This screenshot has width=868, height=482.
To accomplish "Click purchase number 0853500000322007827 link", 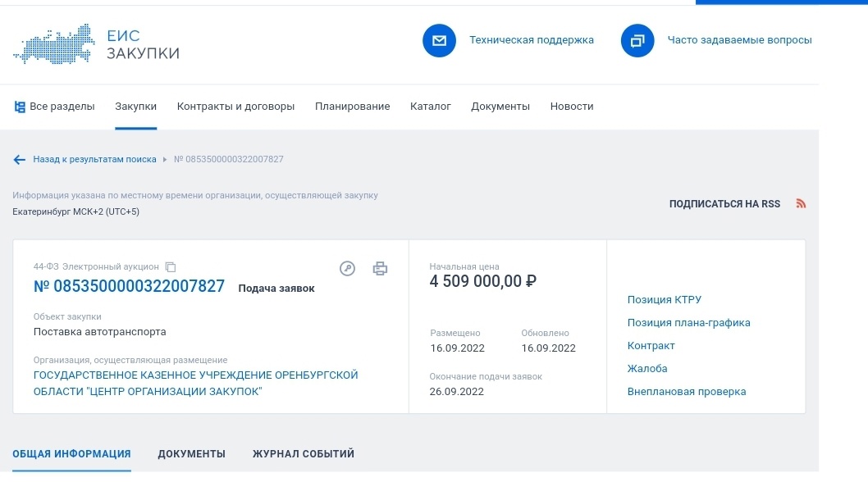I will point(129,287).
